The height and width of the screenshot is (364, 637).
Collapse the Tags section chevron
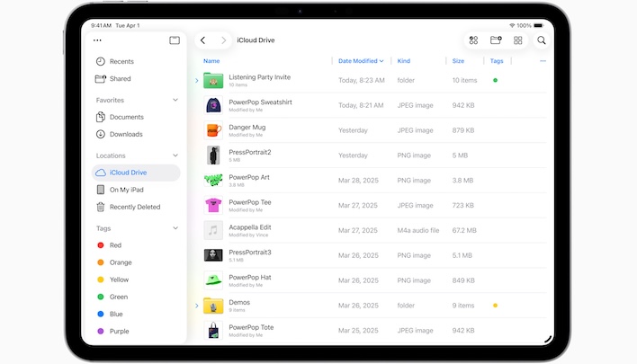click(175, 228)
